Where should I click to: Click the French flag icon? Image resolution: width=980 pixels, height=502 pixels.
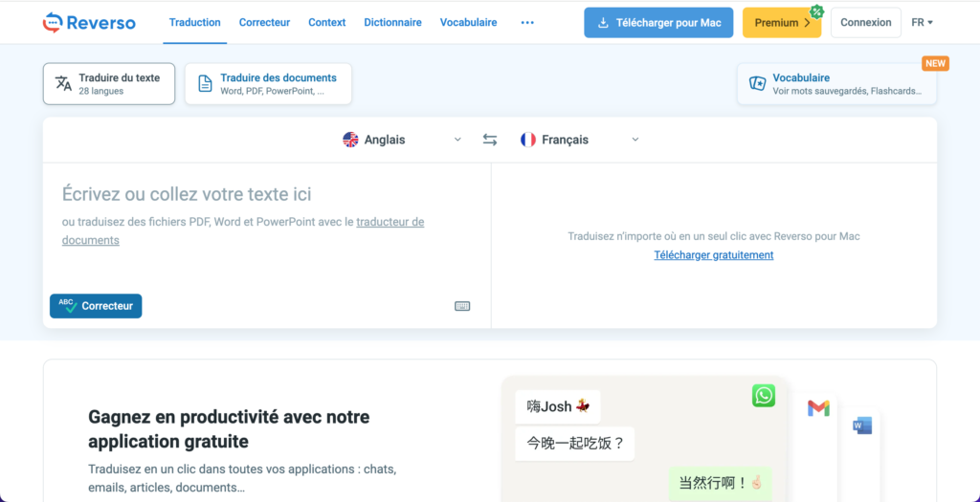(x=528, y=140)
